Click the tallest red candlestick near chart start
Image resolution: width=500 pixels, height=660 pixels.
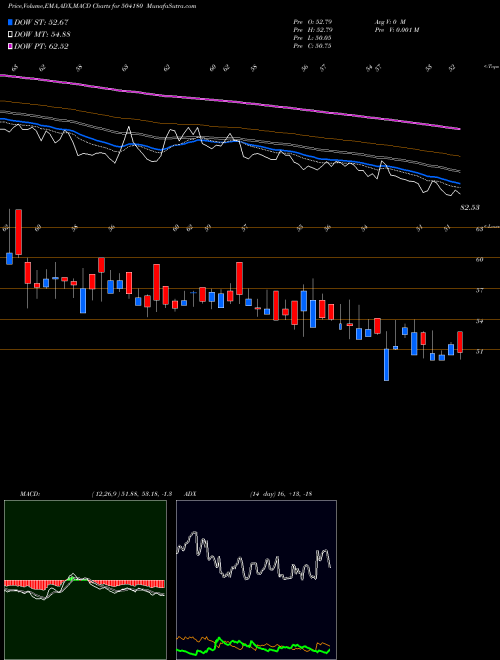(19, 232)
